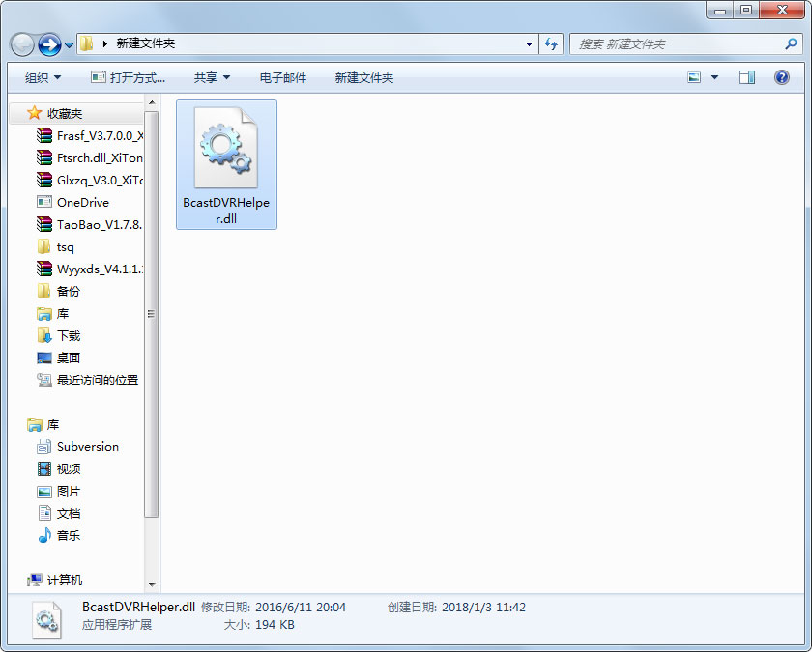Expand the views button dropdown arrow
The image size is (812, 652).
[714, 75]
